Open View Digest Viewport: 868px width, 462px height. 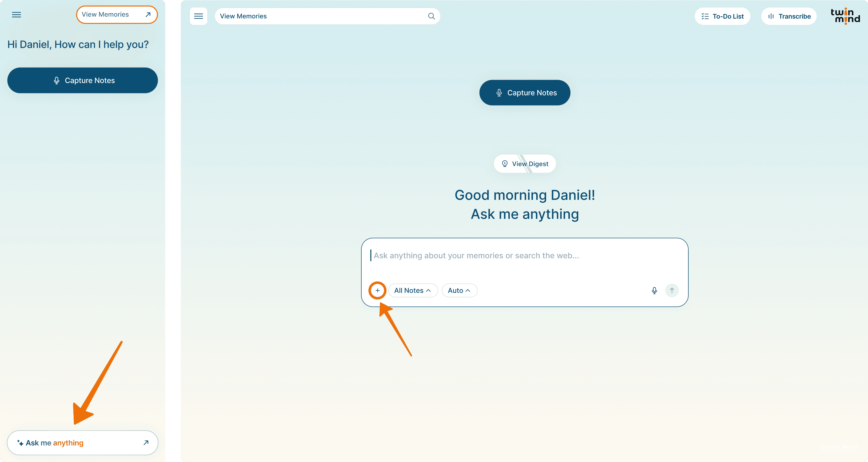point(525,164)
